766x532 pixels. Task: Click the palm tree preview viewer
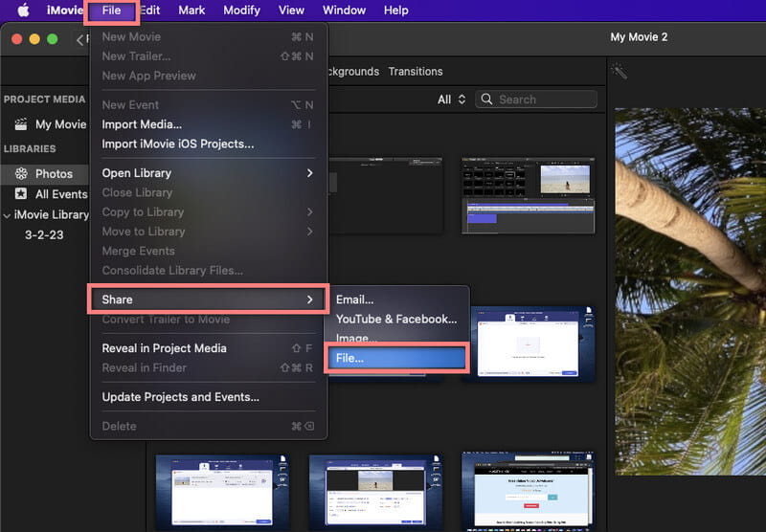pyautogui.click(x=690, y=292)
